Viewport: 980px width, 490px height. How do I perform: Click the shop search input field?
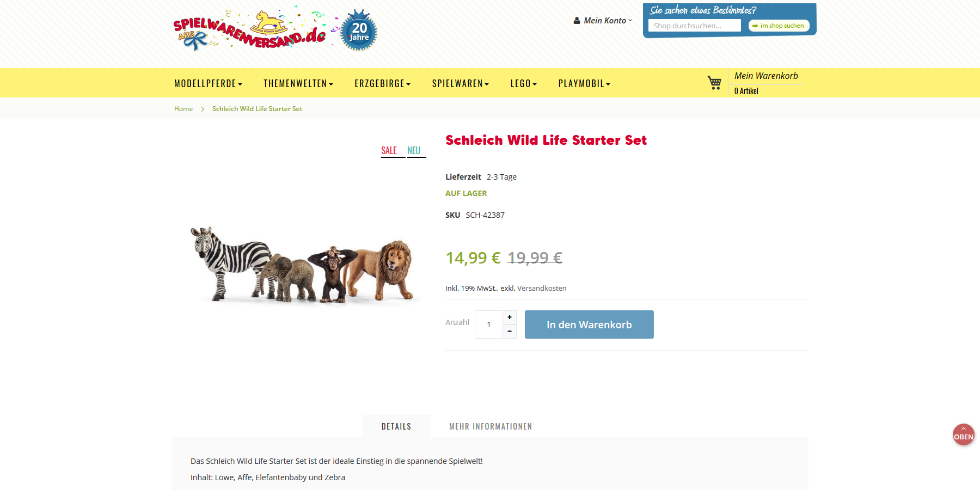(x=695, y=26)
